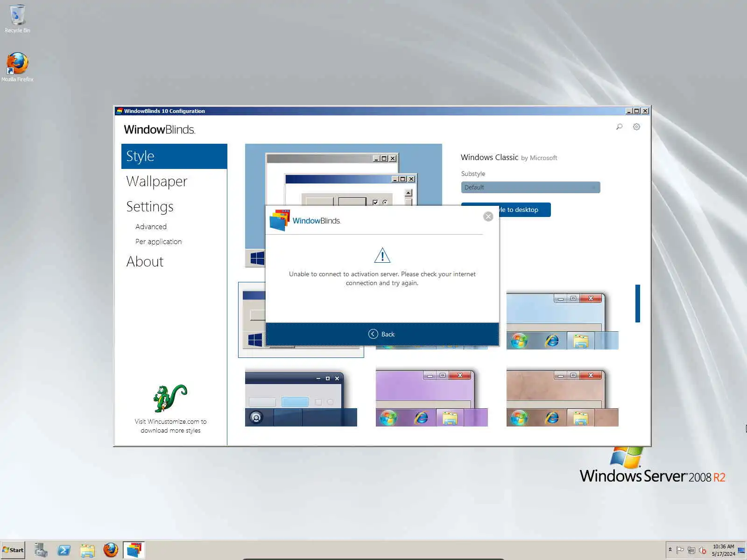Open Recycle Bin desktop icon
This screenshot has width=747, height=560.
pos(17,19)
